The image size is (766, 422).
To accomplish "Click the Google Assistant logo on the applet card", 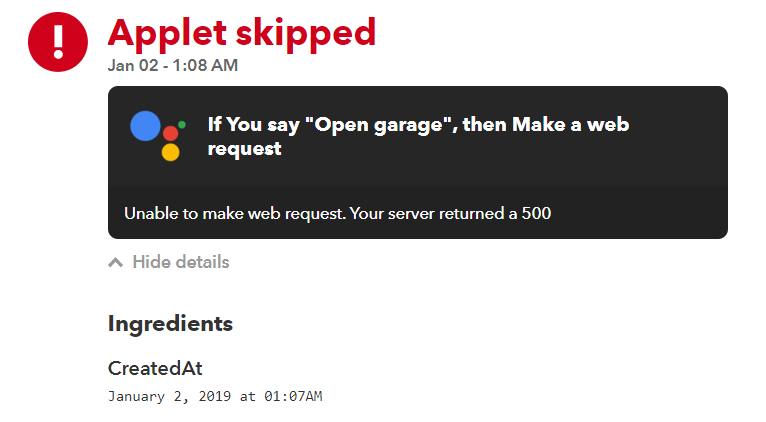I will point(158,136).
